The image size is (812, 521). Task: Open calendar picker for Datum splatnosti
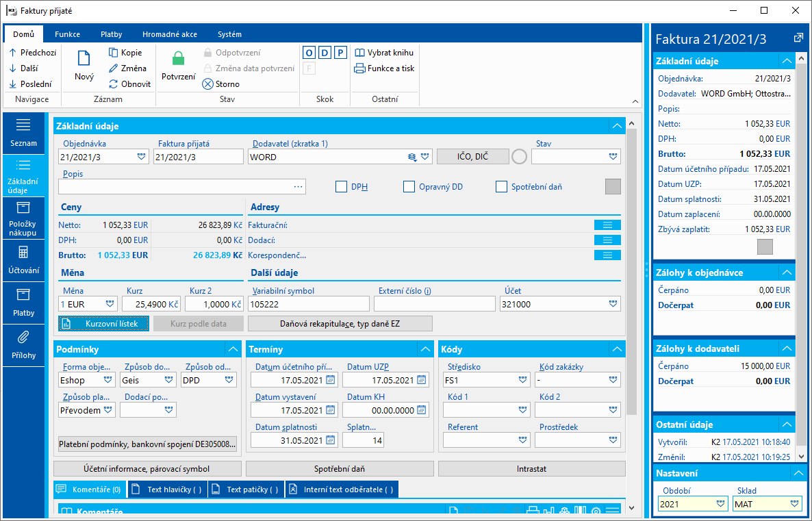(x=331, y=441)
